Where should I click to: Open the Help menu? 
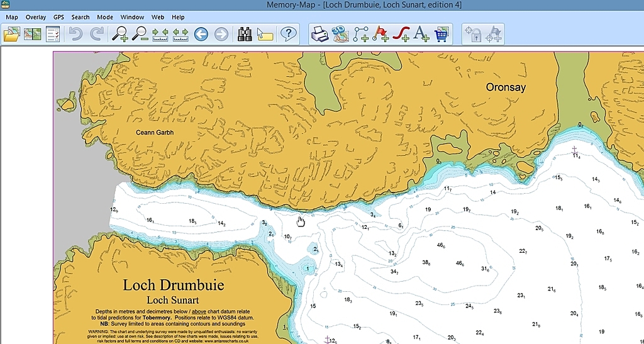point(178,17)
